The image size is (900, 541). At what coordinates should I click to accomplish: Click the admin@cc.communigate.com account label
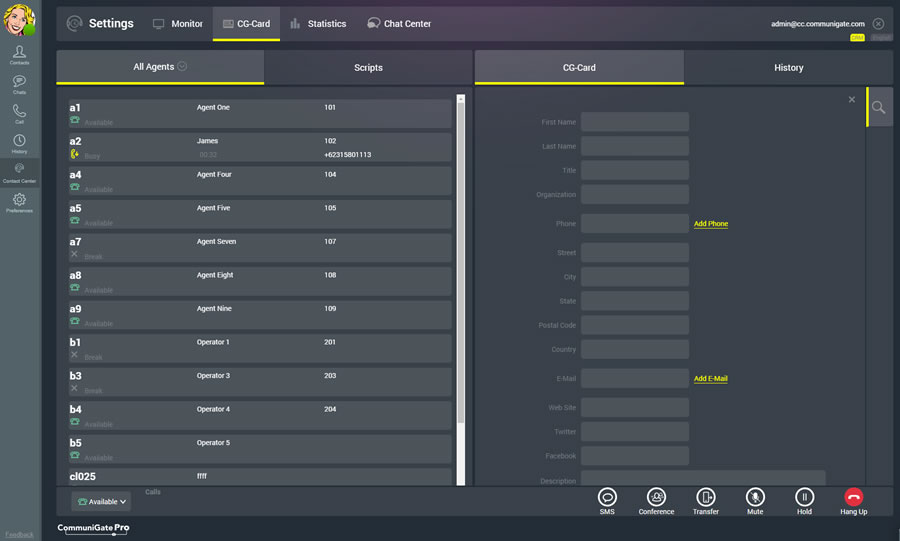coord(817,24)
